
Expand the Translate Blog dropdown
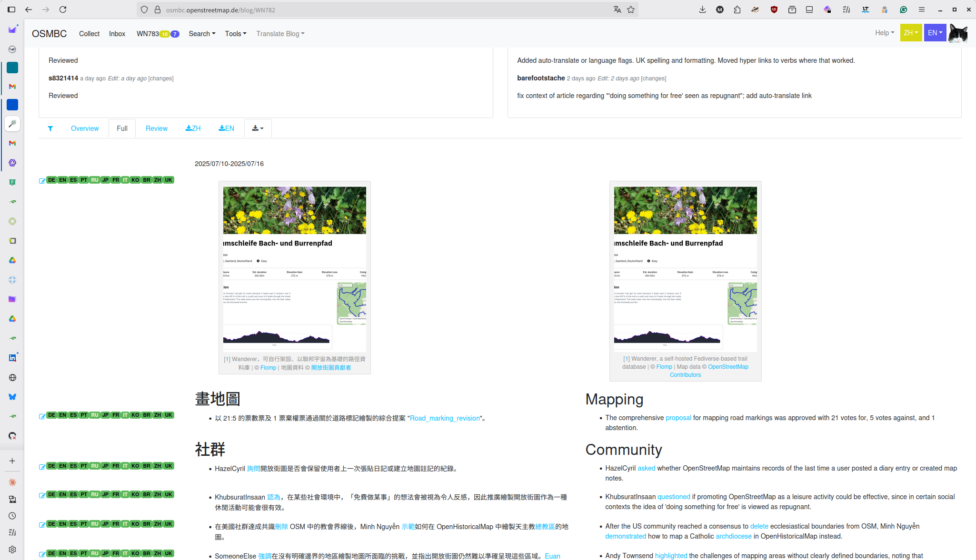tap(280, 34)
